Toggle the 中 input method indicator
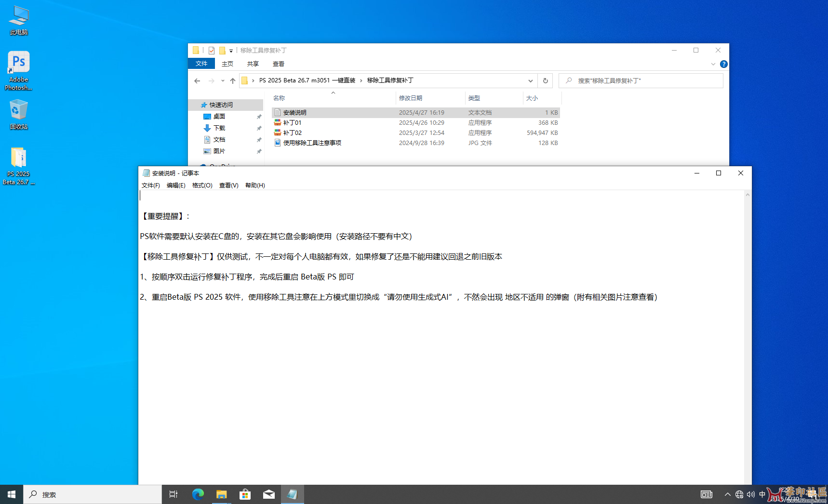Screen dimensions: 828x504 762,494
